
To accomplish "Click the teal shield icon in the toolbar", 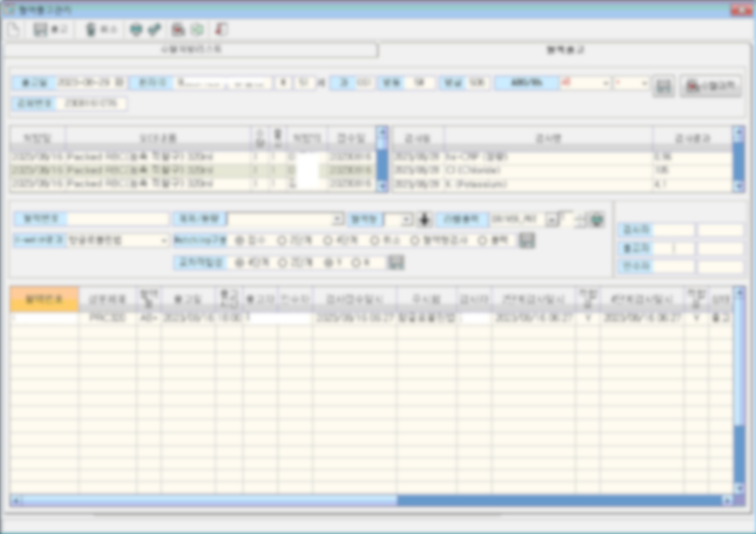I will coord(136,30).
